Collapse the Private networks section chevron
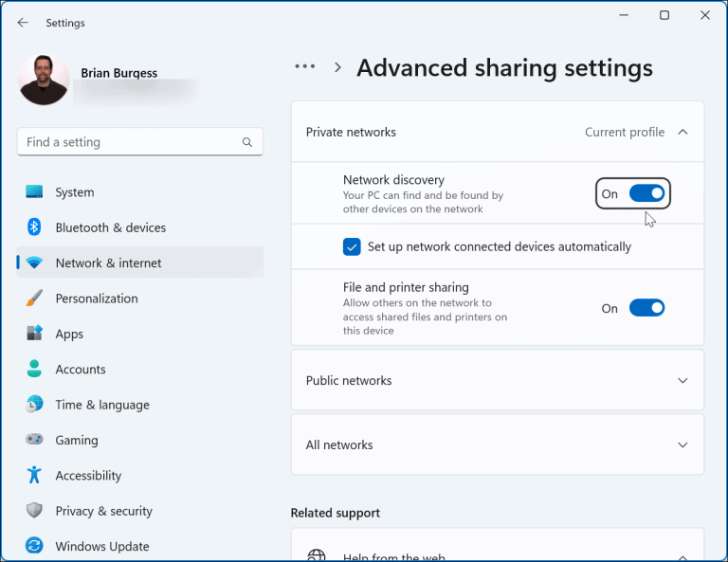Viewport: 728px width, 562px height. 682,133
